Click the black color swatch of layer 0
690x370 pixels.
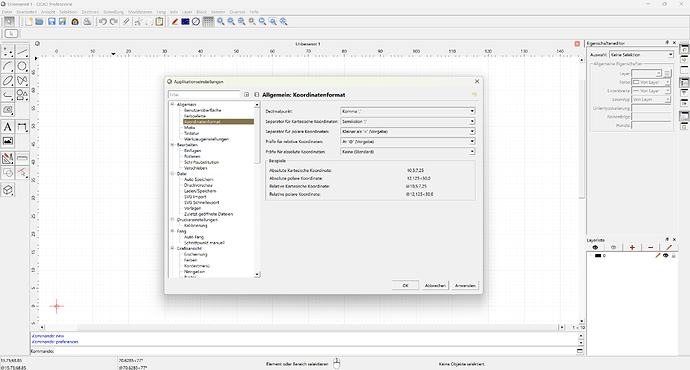click(598, 256)
